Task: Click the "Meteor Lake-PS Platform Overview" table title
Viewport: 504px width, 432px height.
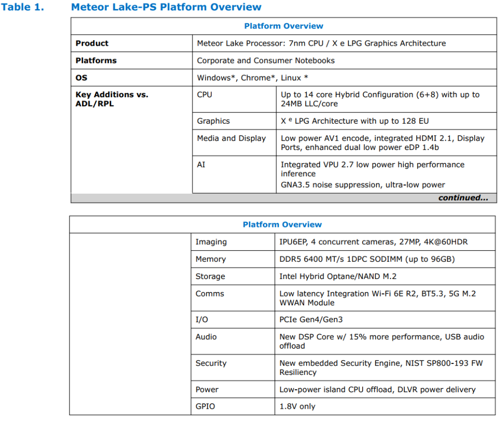Action: tap(166, 7)
